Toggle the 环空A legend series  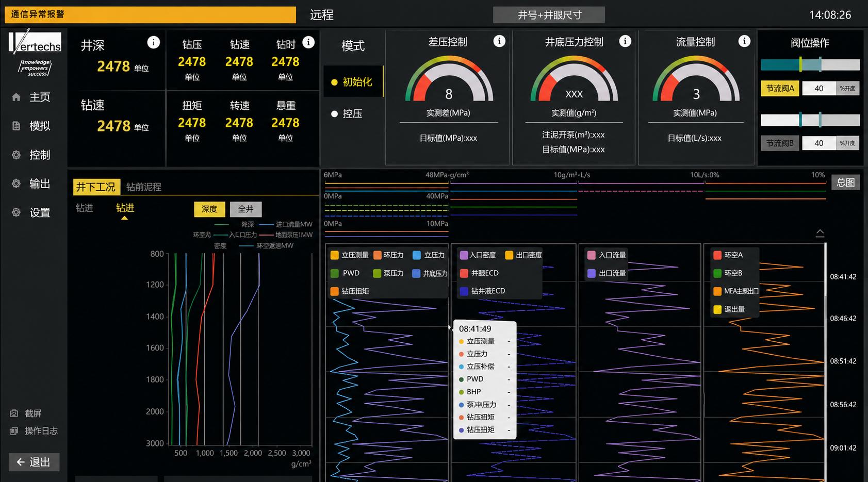[x=728, y=255]
